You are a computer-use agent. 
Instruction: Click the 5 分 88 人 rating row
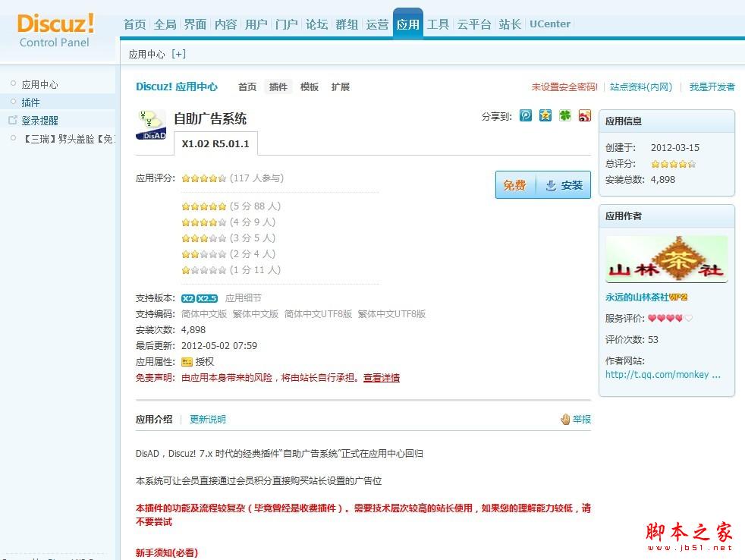click(x=231, y=206)
